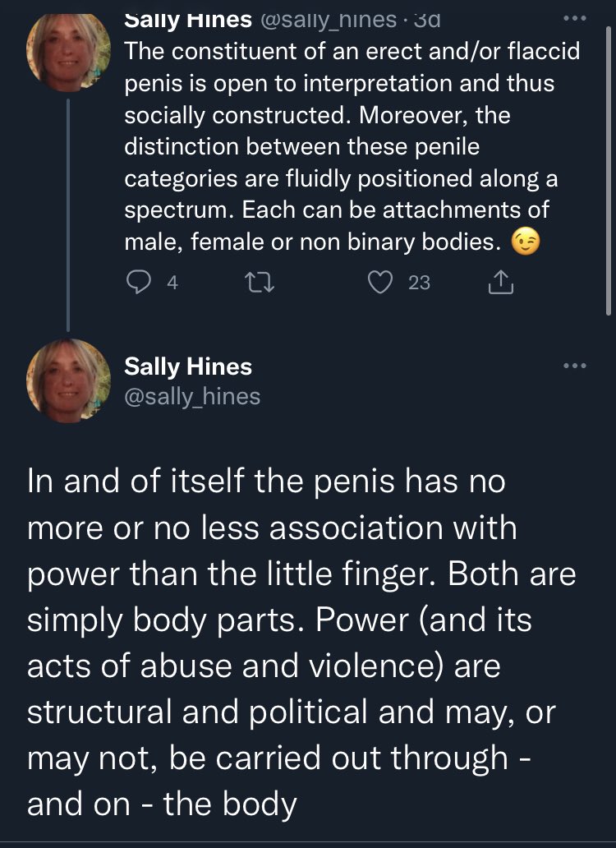This screenshot has height=848, width=616.
Task: Like the tweet with the heart icon
Action: (379, 283)
